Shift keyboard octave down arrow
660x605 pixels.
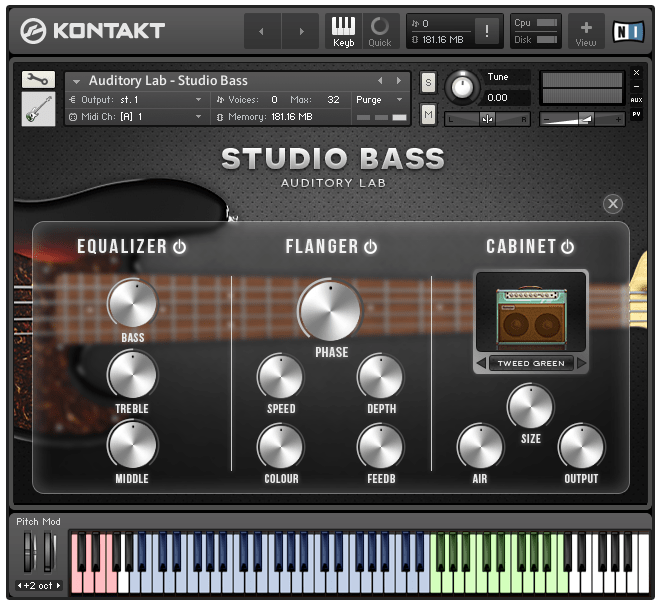coord(19,585)
